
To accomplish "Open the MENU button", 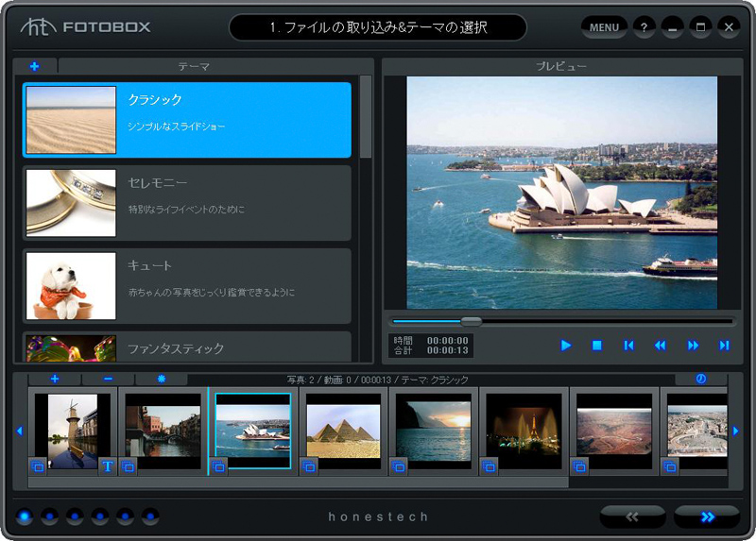I will [x=604, y=27].
